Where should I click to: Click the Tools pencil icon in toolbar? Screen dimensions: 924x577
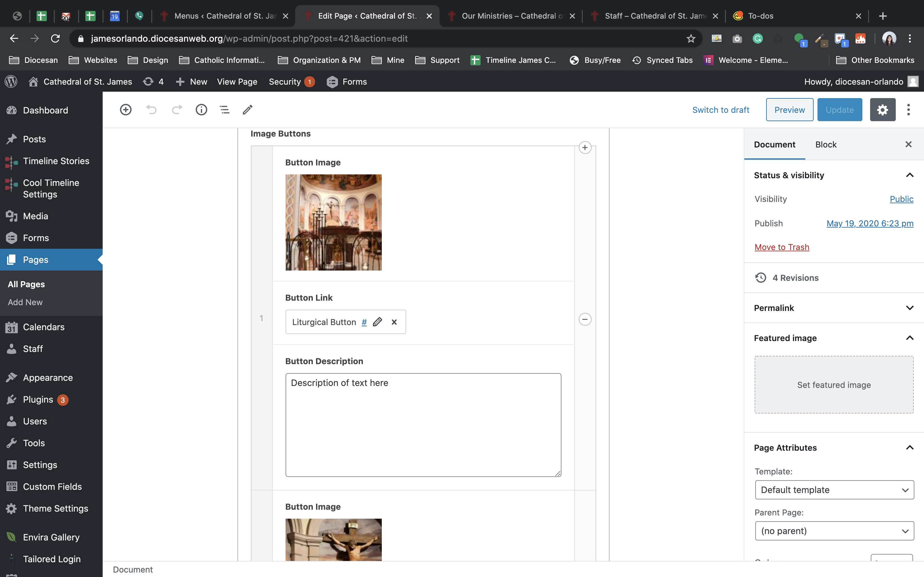point(247,110)
